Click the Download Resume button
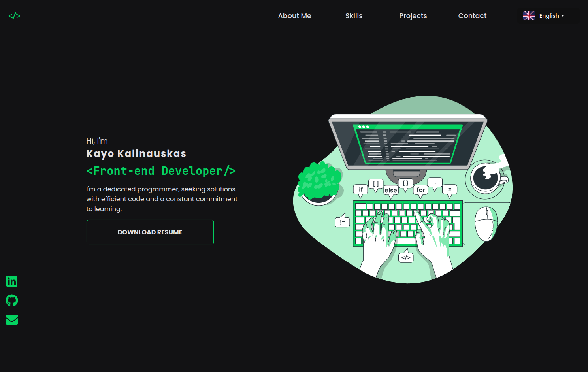The width and height of the screenshot is (588, 372). click(150, 232)
